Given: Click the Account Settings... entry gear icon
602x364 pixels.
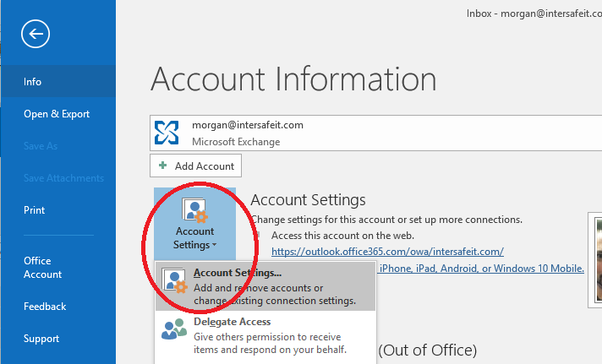Looking at the screenshot, I should [175, 280].
